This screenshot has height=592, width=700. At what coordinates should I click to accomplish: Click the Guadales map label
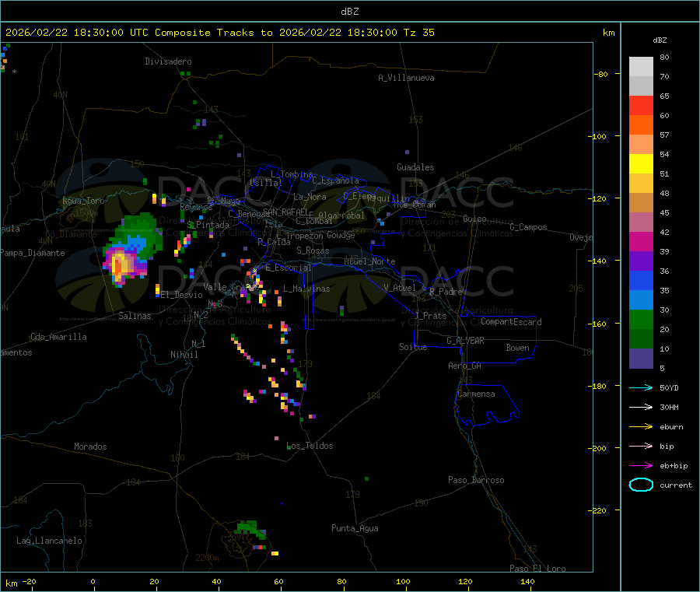click(415, 167)
